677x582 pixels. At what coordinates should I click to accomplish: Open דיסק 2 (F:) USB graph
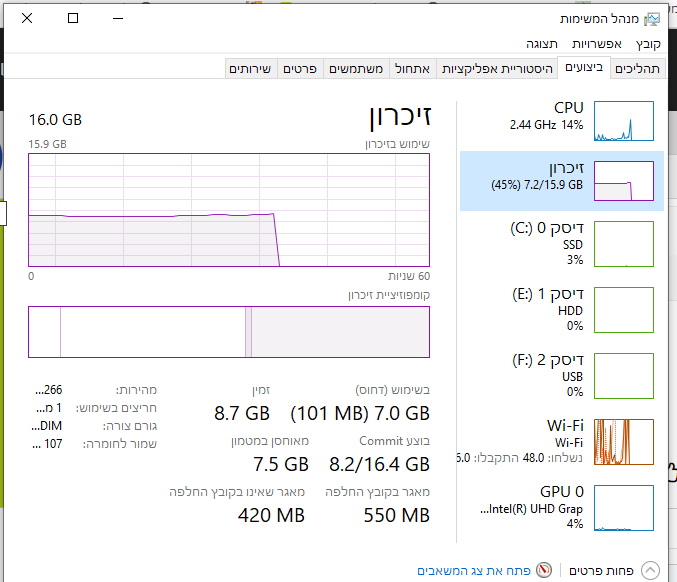click(x=623, y=375)
